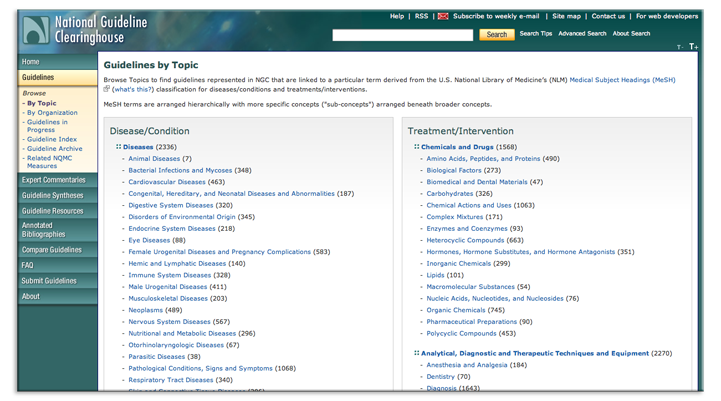Expand the Diseases topic category
Viewport: 721px width, 401px height.
coord(138,147)
